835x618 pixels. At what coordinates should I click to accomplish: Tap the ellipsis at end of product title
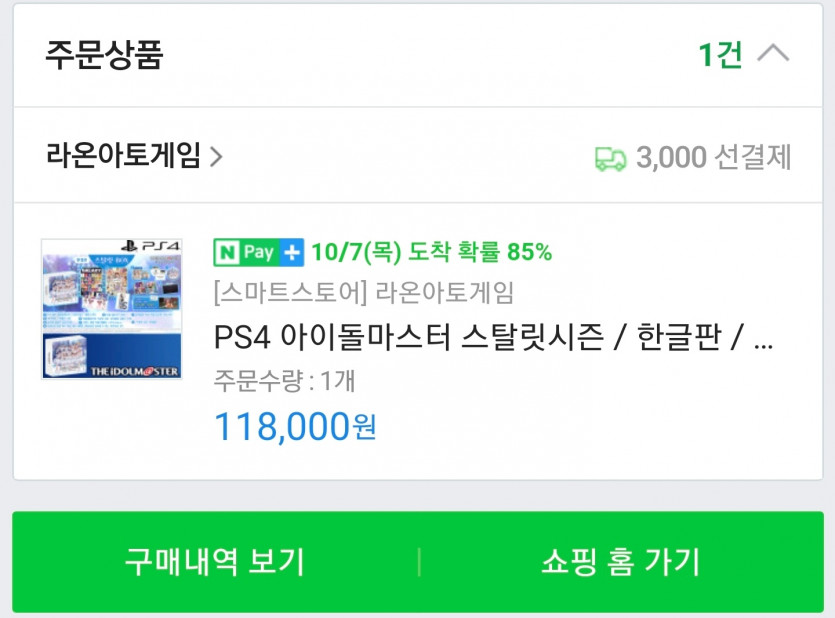coord(763,345)
